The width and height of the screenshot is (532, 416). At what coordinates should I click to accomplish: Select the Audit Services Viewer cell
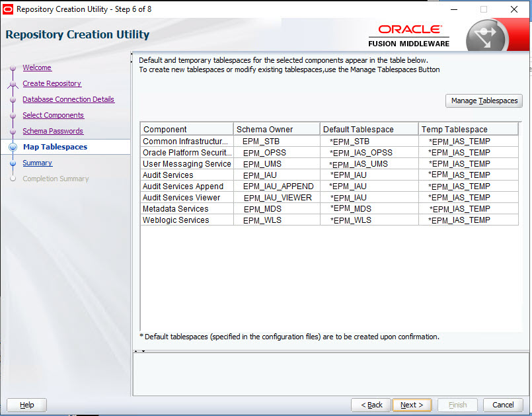(187, 197)
